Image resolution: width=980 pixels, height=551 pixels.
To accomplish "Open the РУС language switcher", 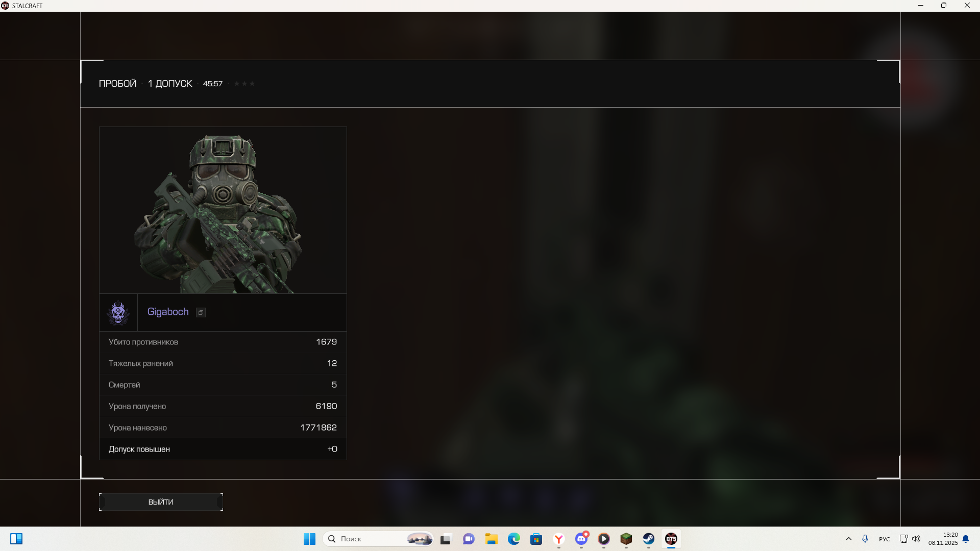I will pyautogui.click(x=884, y=539).
